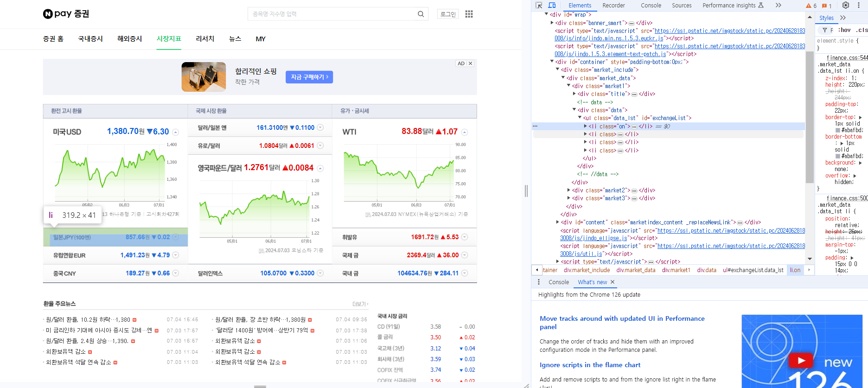Click #abafbd border-bottom color swatch
Screen dimensions: 868x388
point(838,156)
